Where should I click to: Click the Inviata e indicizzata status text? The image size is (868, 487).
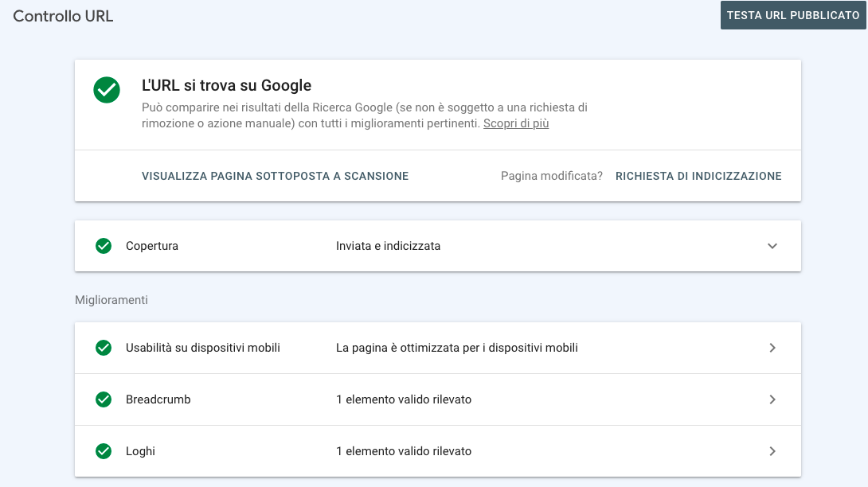(x=388, y=246)
